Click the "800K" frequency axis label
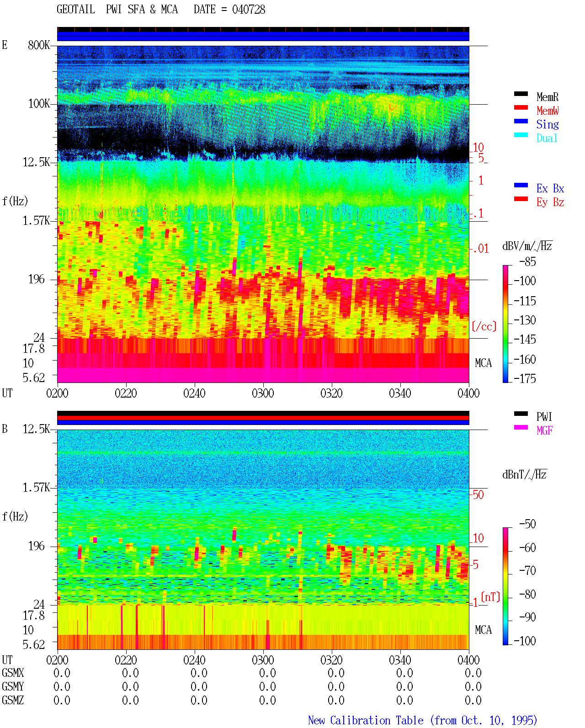 39,45
